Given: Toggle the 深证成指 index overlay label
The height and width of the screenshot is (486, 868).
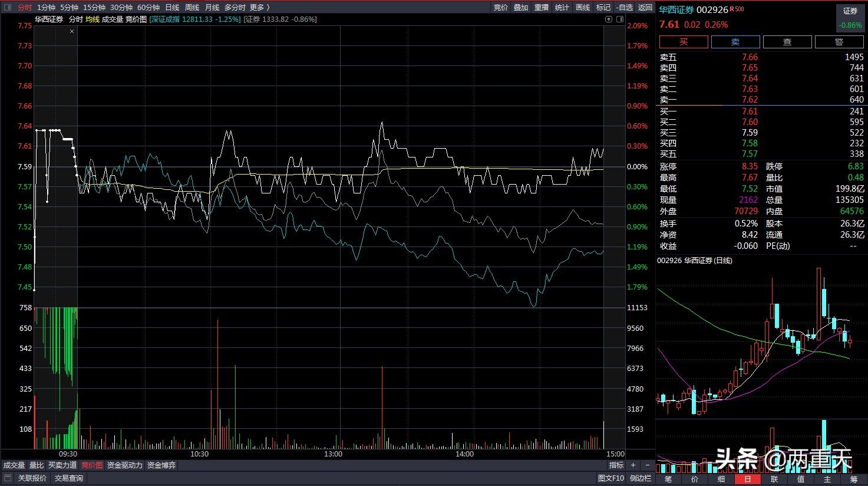Looking at the screenshot, I should (x=195, y=19).
